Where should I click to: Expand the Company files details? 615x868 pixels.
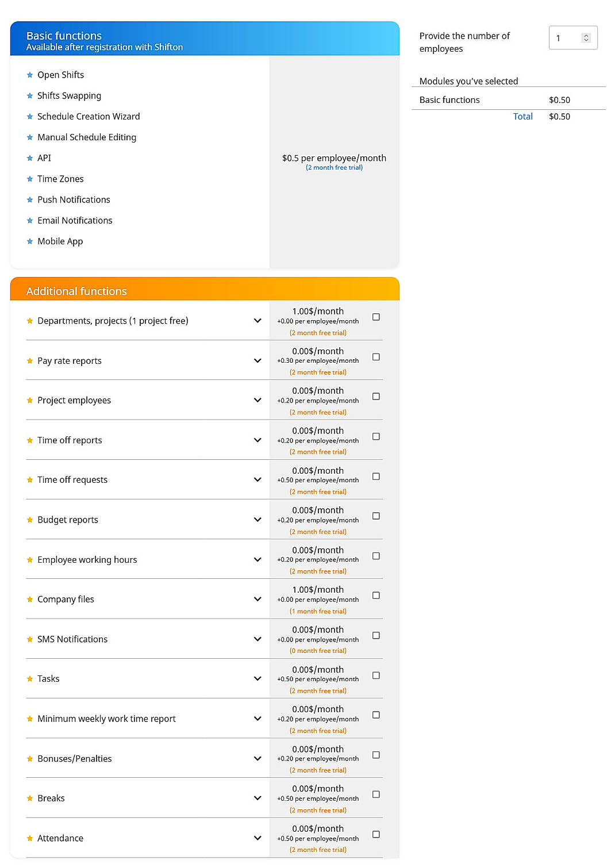coord(257,598)
